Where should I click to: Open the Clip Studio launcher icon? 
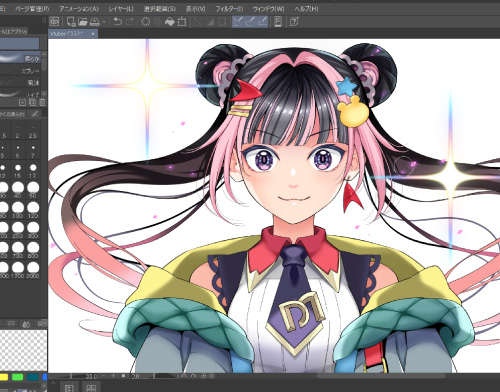54,22
